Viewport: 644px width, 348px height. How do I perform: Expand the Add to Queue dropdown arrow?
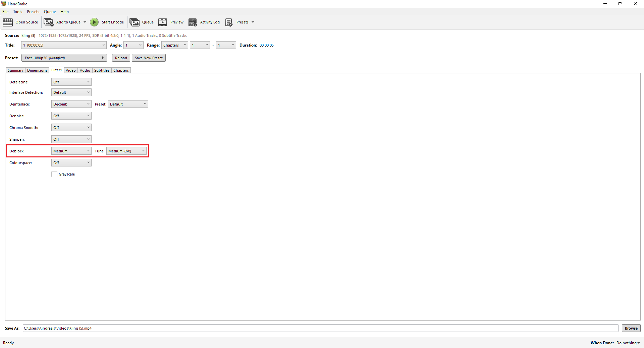click(x=85, y=22)
